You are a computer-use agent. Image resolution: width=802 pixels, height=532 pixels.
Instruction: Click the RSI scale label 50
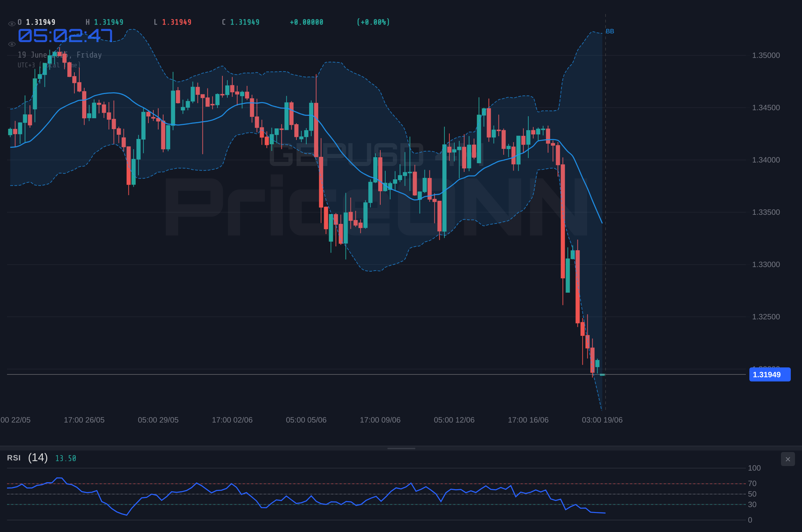(x=752, y=494)
